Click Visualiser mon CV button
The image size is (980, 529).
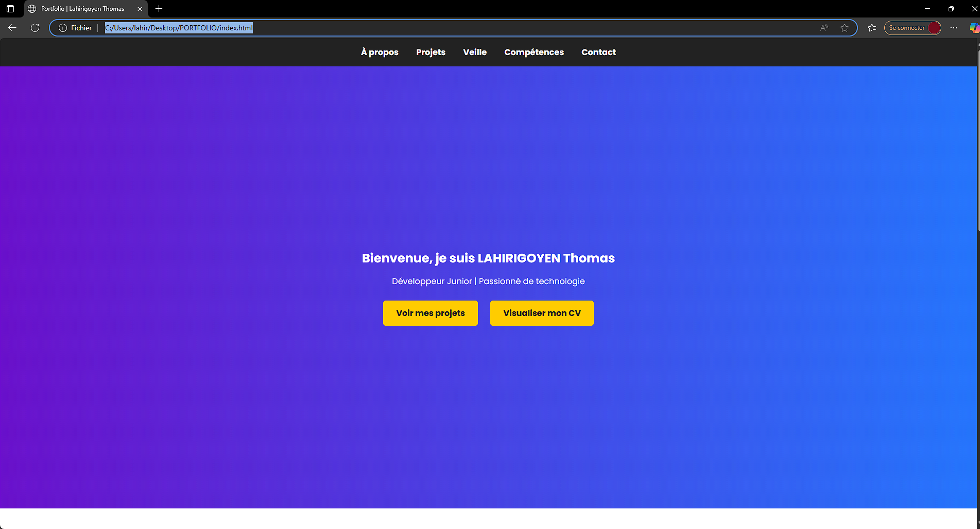coord(542,313)
